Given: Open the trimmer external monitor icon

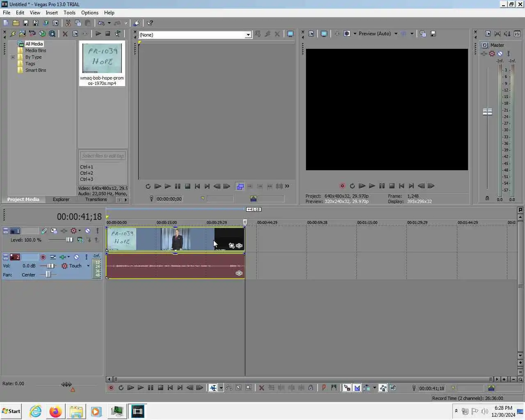Looking at the screenshot, I should point(290,34).
